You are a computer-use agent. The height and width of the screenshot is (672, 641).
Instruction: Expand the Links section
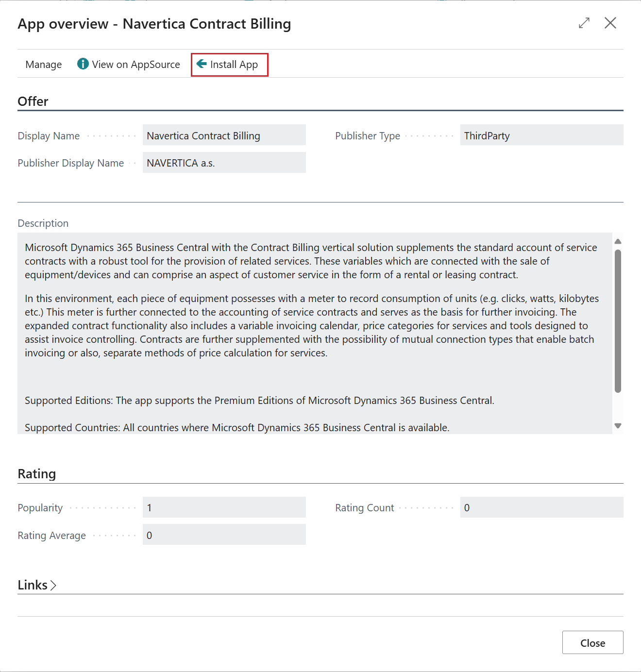37,585
